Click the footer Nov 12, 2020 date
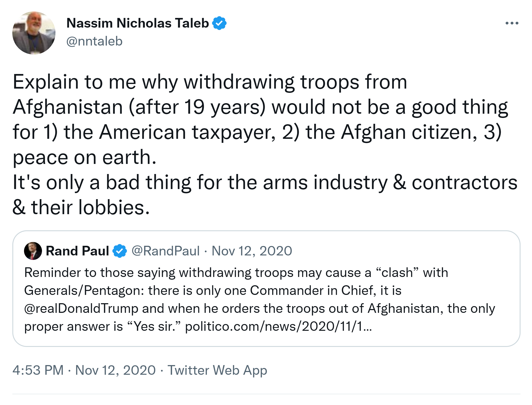 [x=115, y=370]
